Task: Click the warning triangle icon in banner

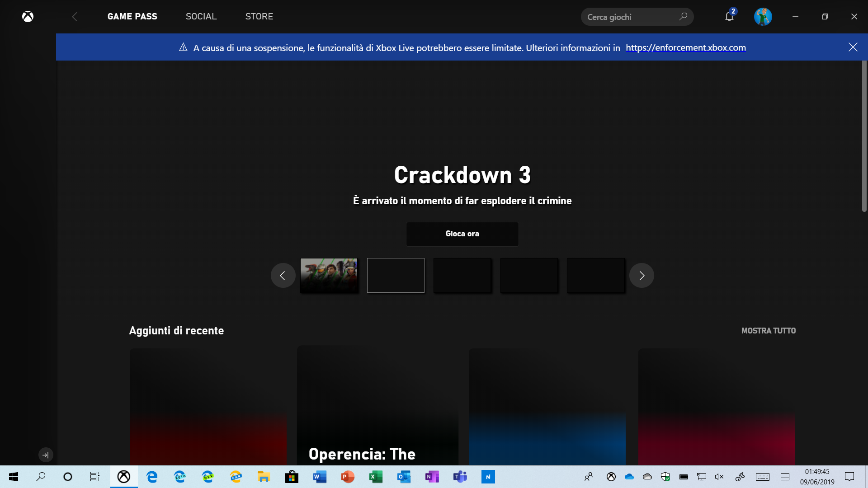Action: (x=183, y=47)
